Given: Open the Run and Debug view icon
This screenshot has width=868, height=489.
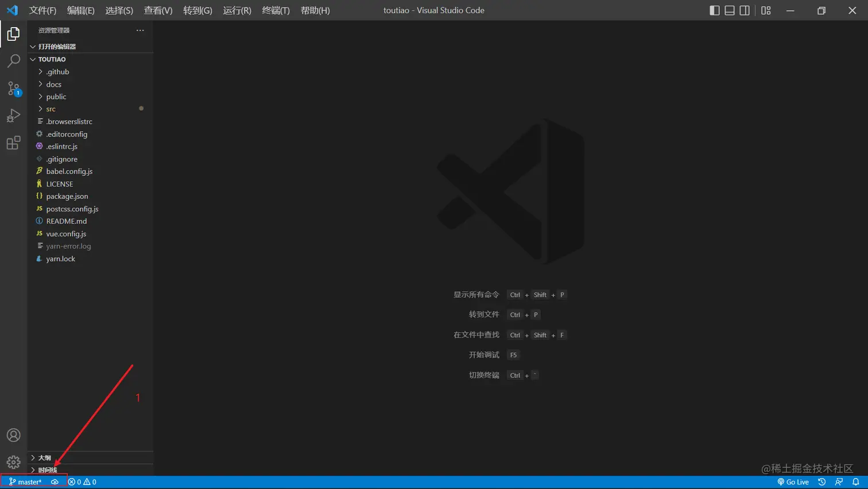Looking at the screenshot, I should tap(13, 115).
